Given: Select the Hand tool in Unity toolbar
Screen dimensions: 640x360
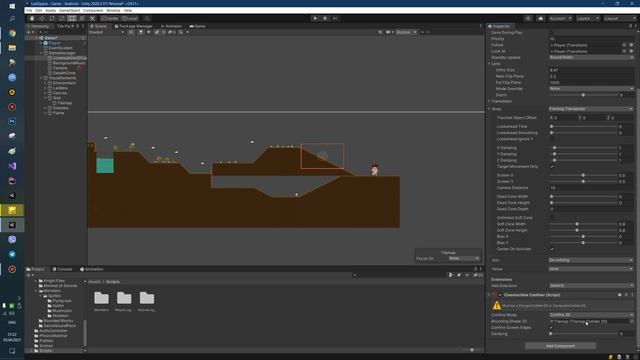Looking at the screenshot, I should (32, 18).
